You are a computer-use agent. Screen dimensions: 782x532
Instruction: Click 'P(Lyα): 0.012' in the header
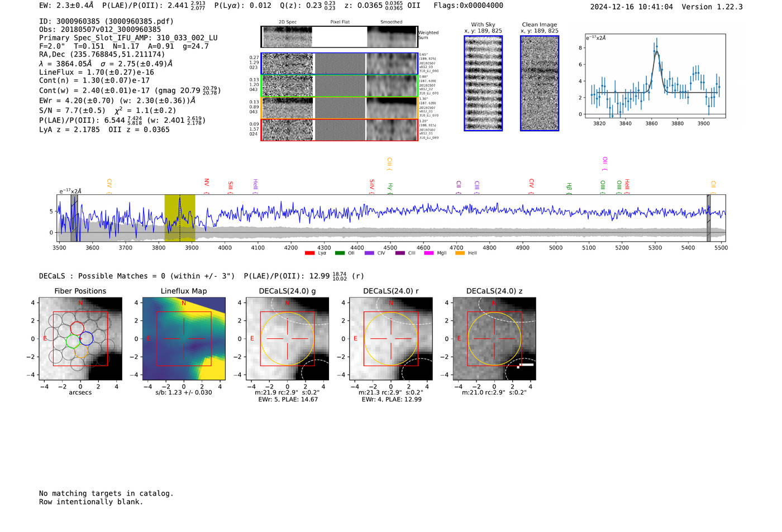click(x=243, y=6)
